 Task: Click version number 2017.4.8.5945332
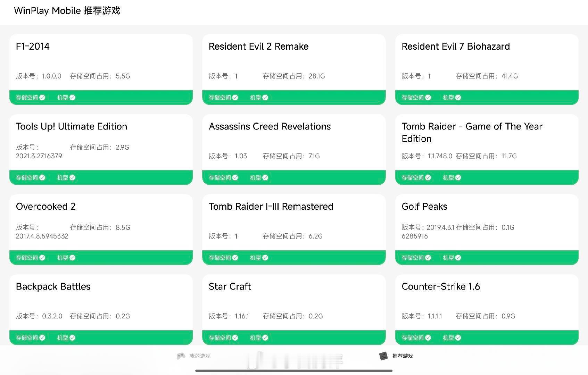(x=42, y=236)
